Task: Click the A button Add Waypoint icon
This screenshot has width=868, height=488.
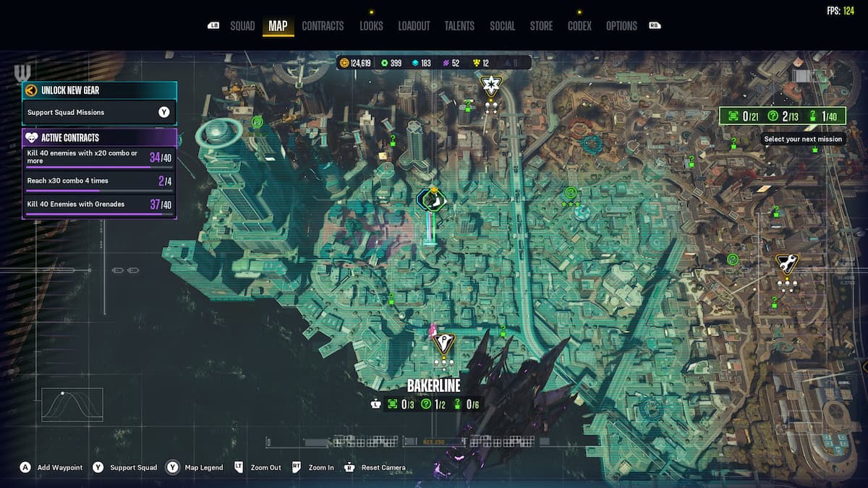Action: [x=25, y=468]
